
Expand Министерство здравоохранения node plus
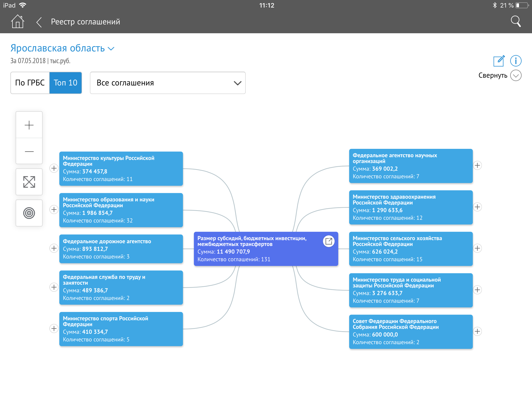pos(477,207)
